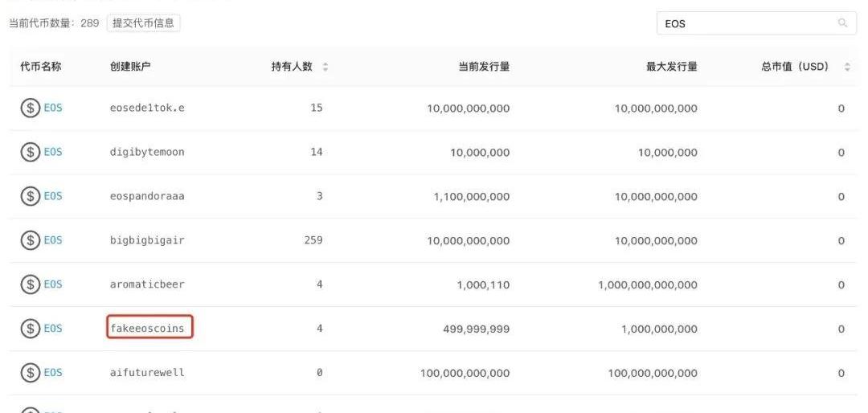
Task: Open the EOS token link for bigbigbigair
Action: [x=52, y=240]
